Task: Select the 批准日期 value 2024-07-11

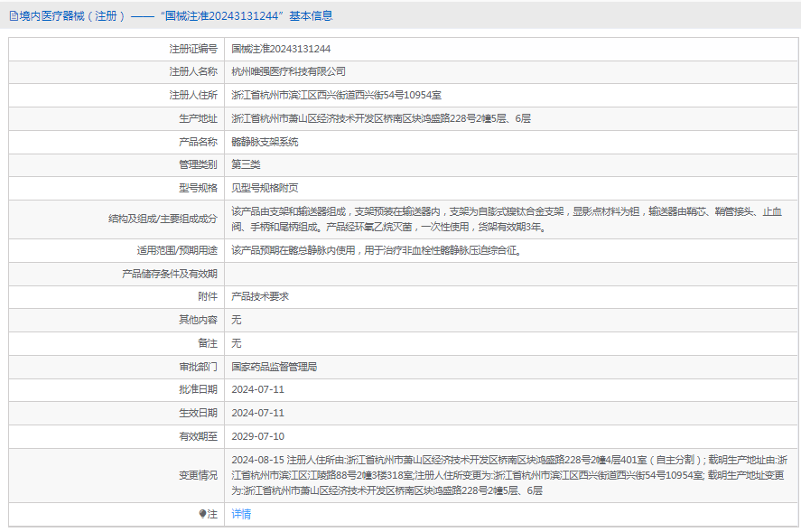Action: (x=257, y=389)
